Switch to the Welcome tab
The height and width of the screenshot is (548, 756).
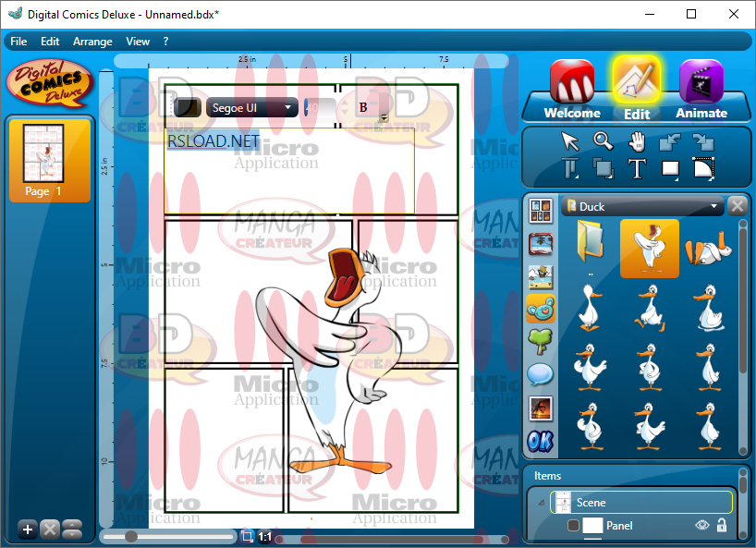(572, 90)
